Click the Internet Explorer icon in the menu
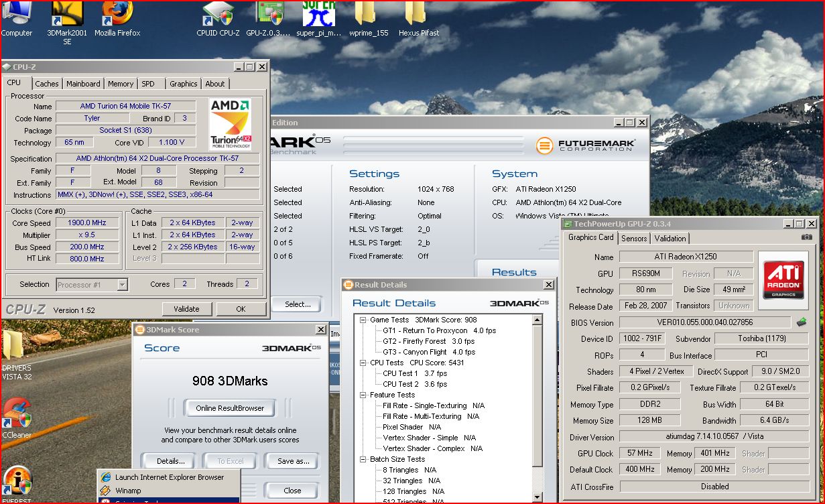Screen dimensions: 825x504 coord(106,477)
